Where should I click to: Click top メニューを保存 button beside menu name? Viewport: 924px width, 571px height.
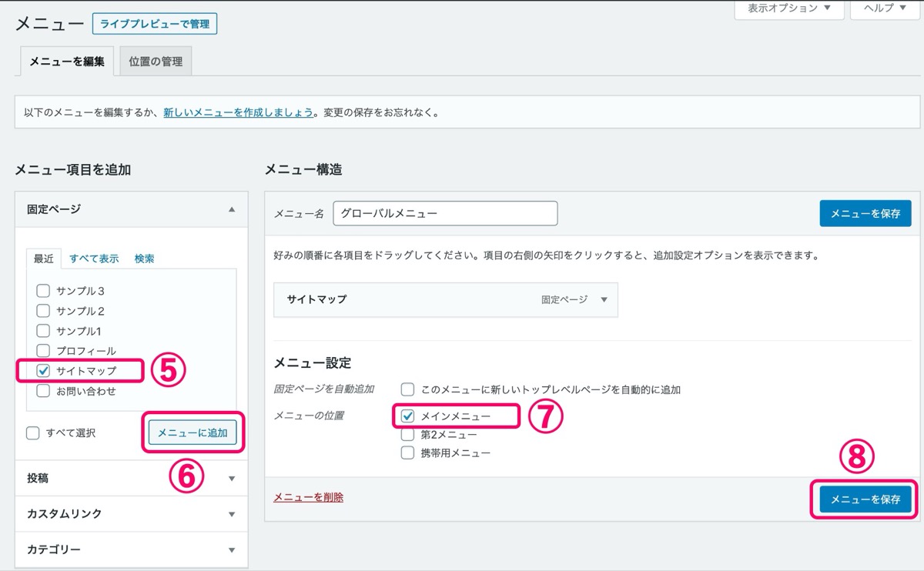click(865, 213)
